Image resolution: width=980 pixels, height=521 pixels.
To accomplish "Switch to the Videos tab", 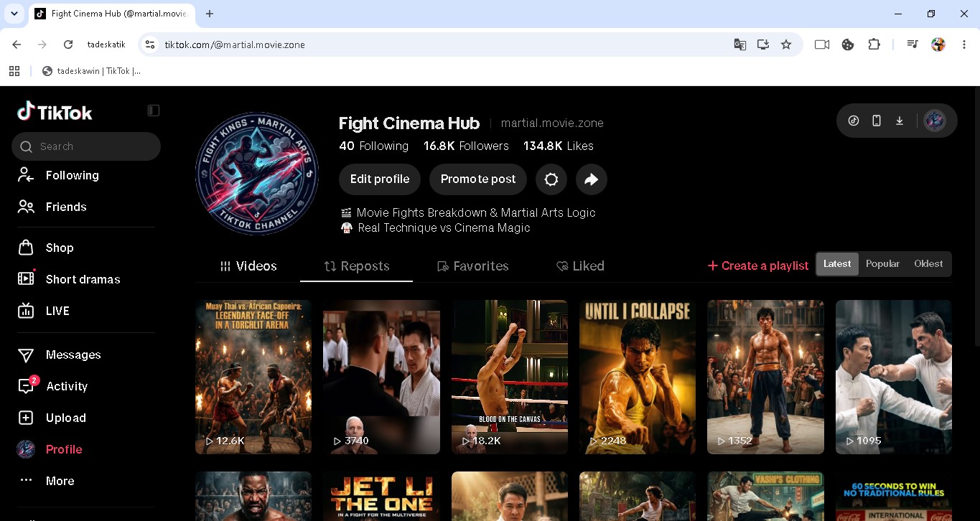I will (248, 266).
